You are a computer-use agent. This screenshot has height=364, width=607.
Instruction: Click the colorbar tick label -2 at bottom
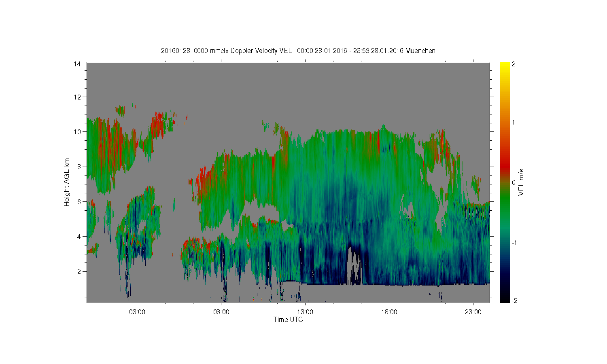pos(514,301)
